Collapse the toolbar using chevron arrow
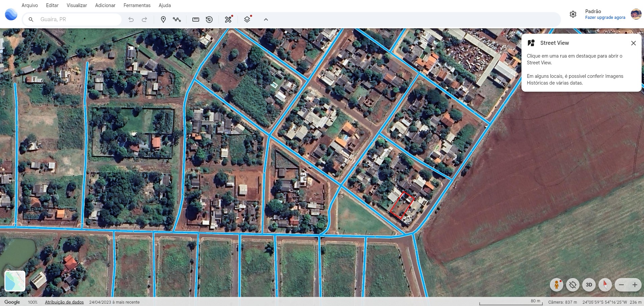 (266, 20)
